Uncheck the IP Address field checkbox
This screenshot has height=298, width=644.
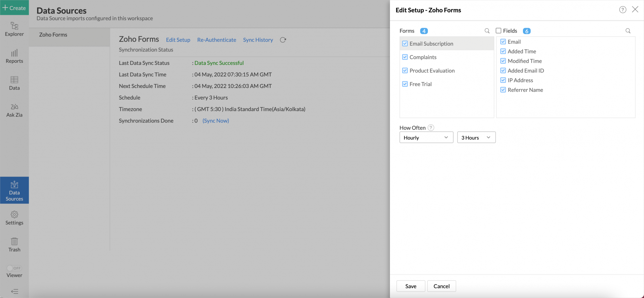tap(503, 80)
